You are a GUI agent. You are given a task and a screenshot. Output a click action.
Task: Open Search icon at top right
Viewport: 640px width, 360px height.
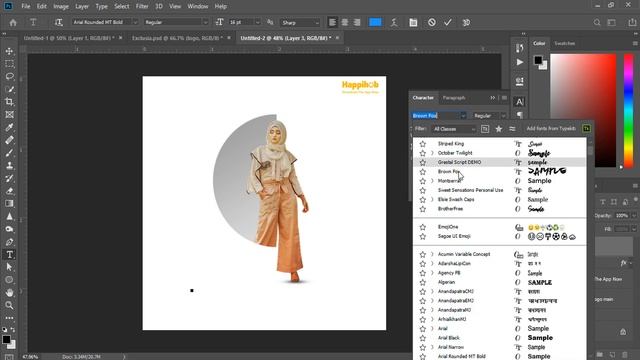click(x=597, y=22)
